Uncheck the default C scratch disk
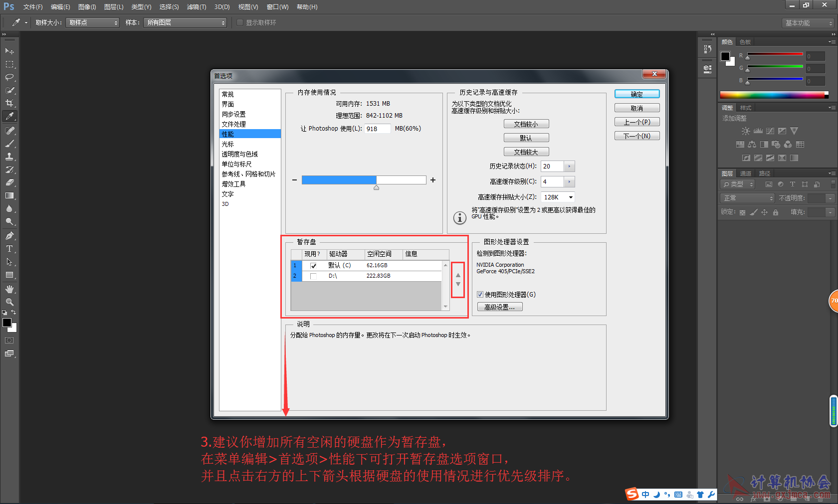838x504 pixels. pos(313,266)
